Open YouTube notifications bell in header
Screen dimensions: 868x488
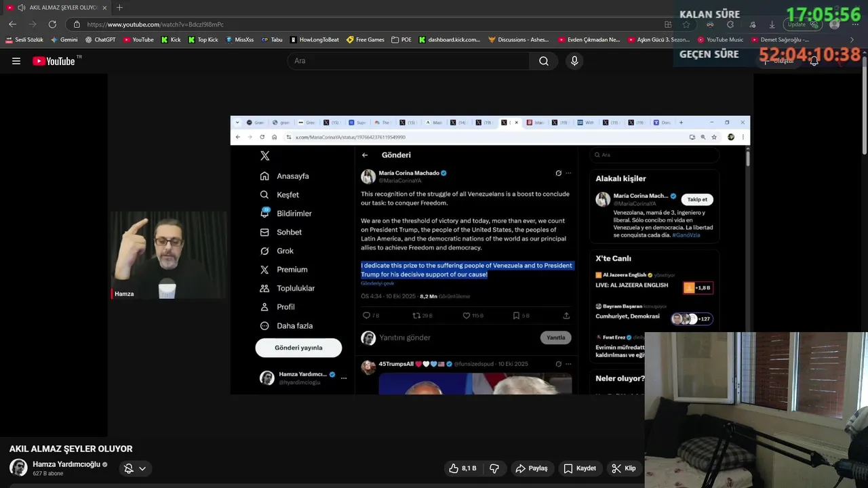pos(814,61)
